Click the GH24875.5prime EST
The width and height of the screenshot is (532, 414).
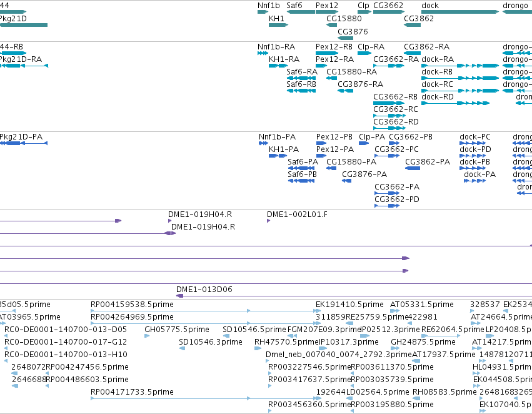point(395,348)
